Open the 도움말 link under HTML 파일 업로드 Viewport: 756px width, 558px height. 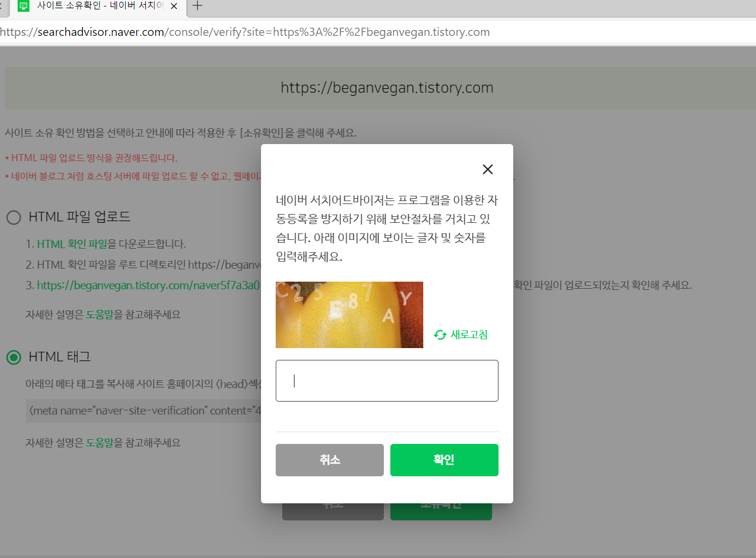(100, 315)
